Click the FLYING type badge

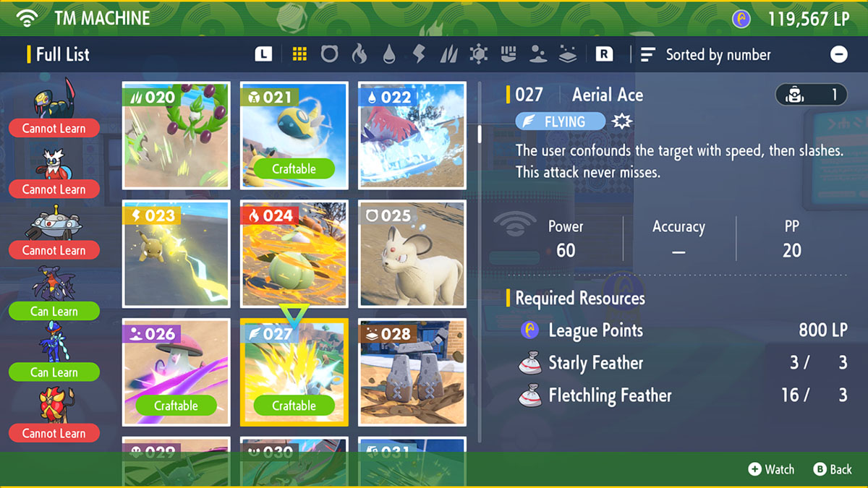point(560,121)
